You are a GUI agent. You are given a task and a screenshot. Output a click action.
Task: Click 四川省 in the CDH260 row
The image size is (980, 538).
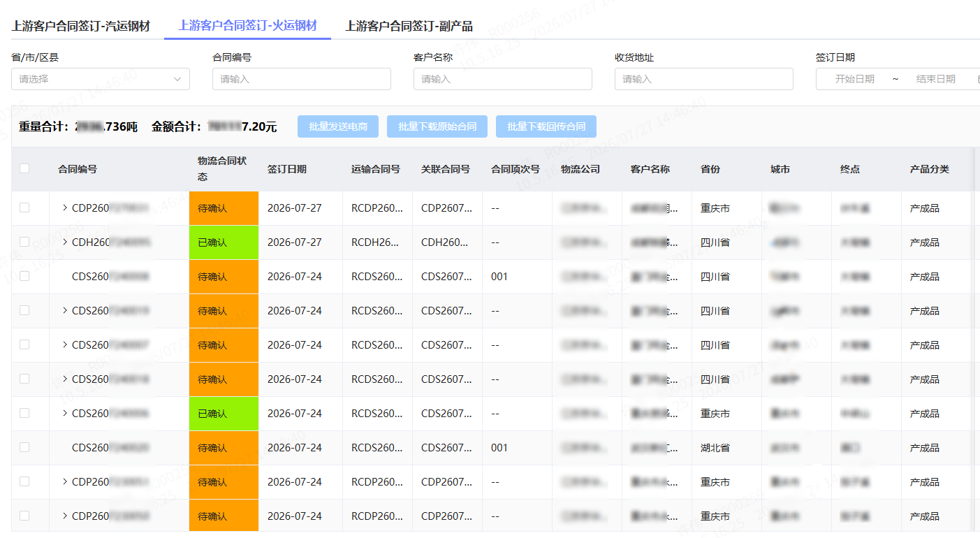[x=715, y=242]
